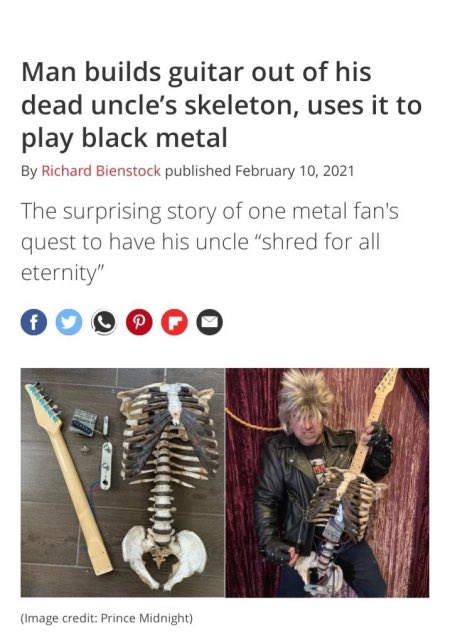Click the published date February 10, 2021
This screenshot has width=450, height=636.
click(295, 171)
